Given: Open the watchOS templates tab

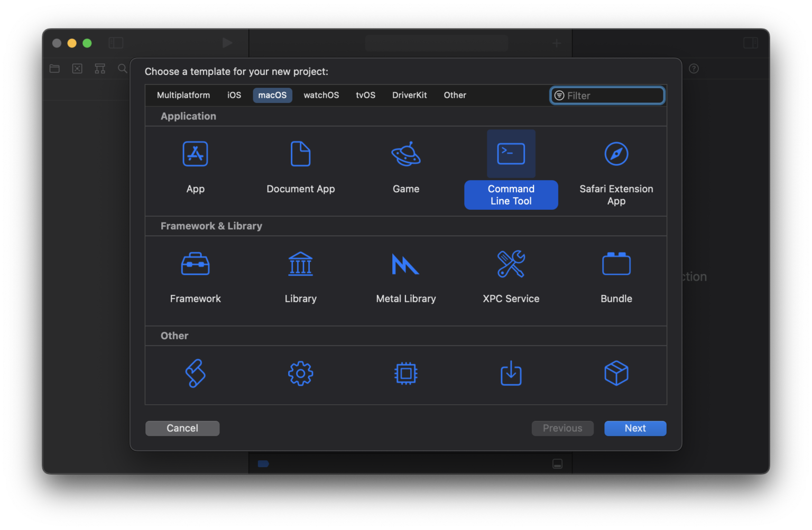Looking at the screenshot, I should [x=321, y=95].
